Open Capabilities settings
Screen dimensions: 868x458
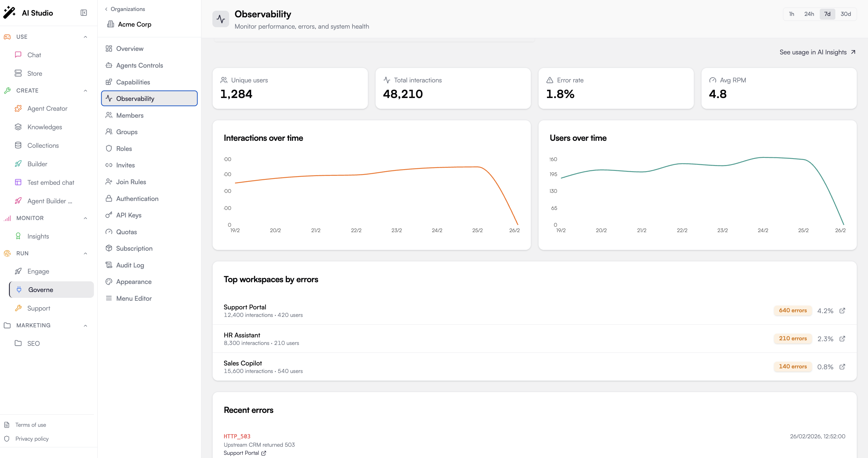149,82
